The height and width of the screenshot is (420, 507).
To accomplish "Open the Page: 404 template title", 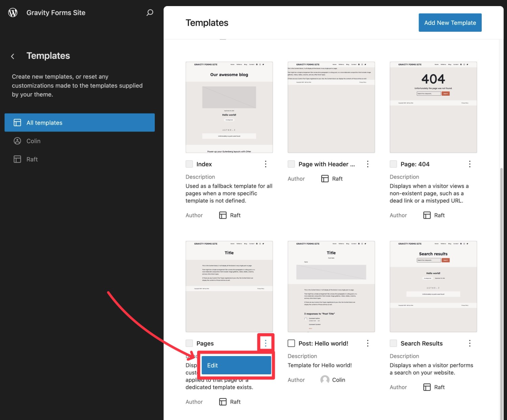I will [415, 164].
